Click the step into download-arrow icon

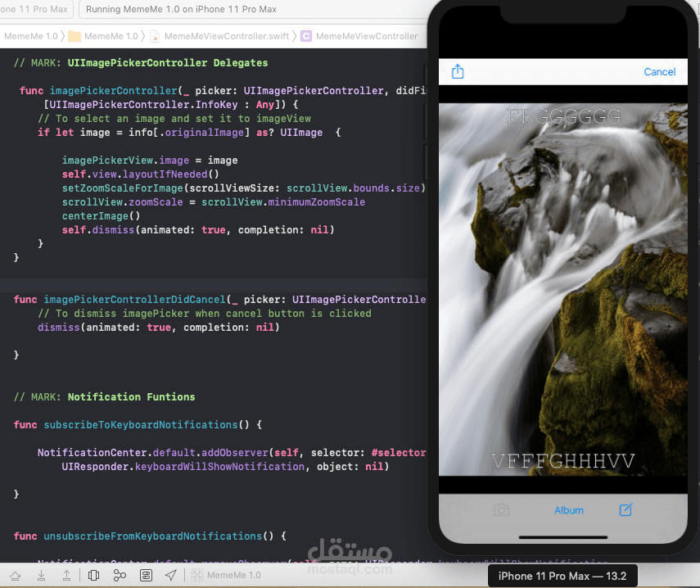click(41, 576)
